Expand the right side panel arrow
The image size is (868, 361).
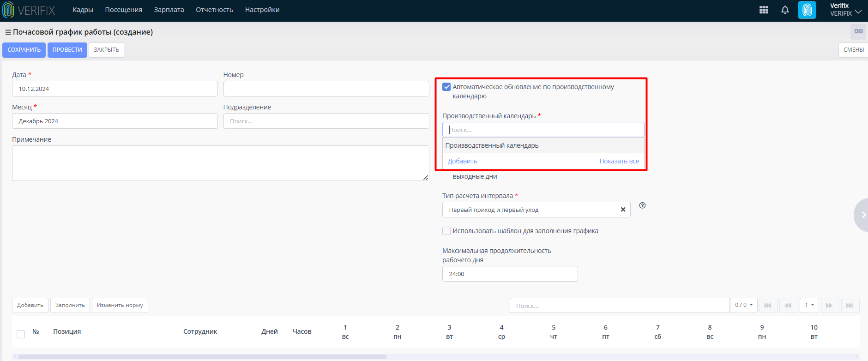click(862, 215)
